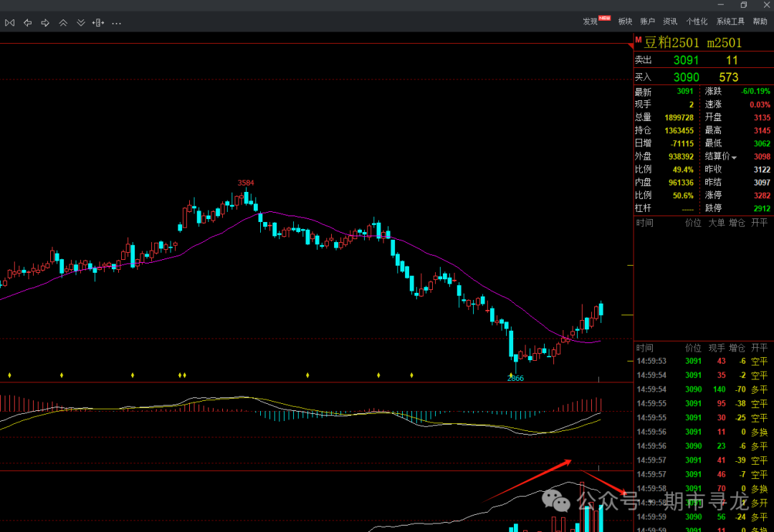Viewport: 774px width, 532px height.
Task: Open the three-dot more options menu
Action: (x=117, y=23)
